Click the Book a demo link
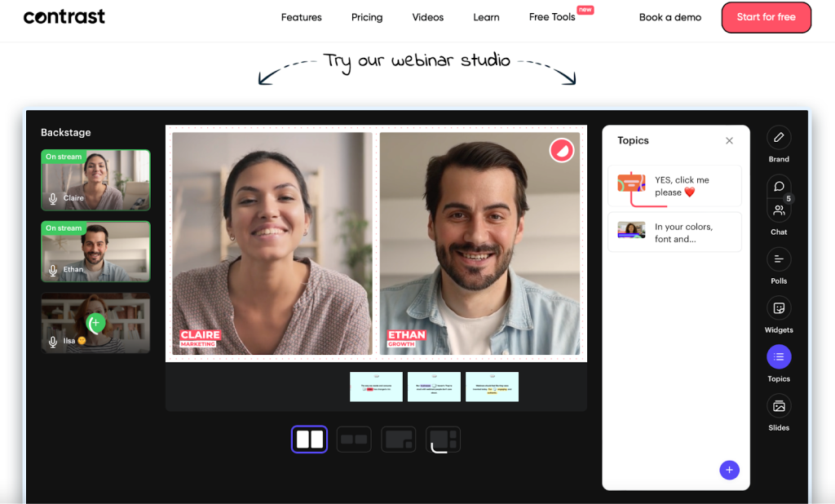The image size is (835, 504). pos(670,17)
